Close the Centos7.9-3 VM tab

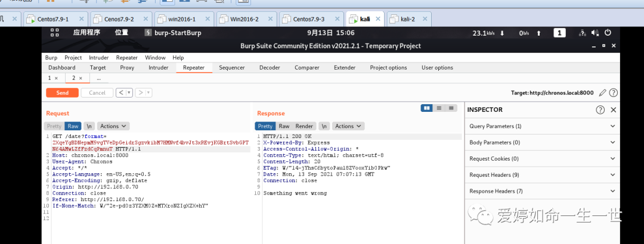coord(337,19)
